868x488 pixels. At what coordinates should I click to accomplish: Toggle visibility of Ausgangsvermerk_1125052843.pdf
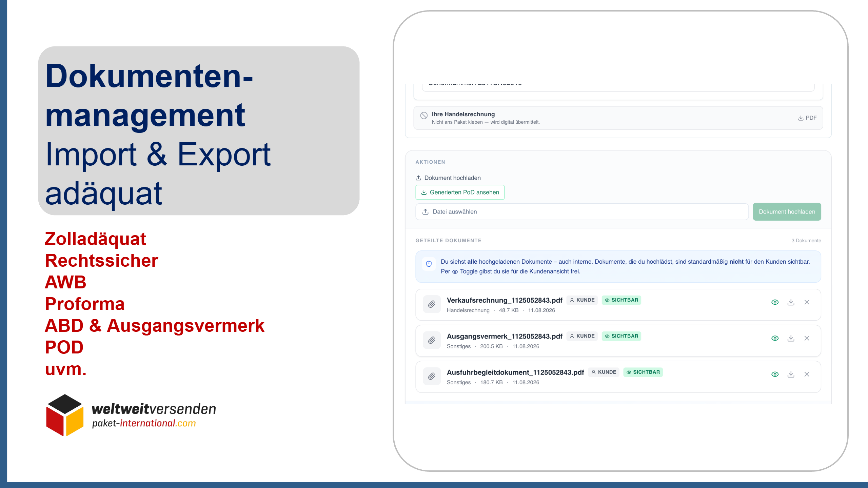tap(775, 338)
